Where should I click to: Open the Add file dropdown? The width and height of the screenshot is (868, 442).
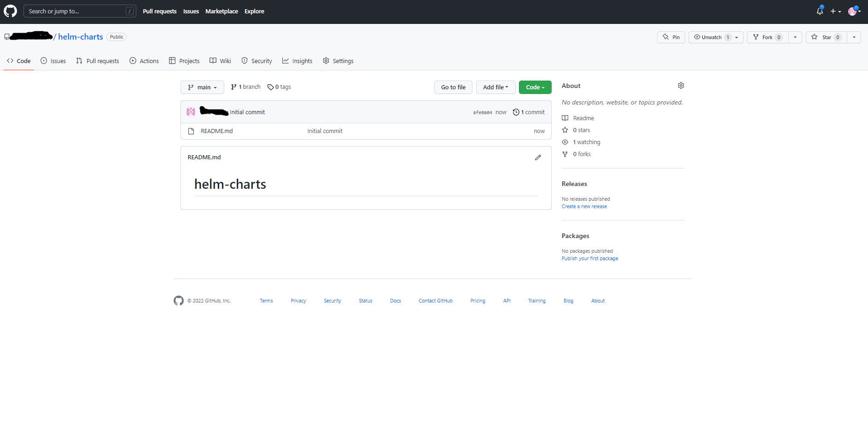point(495,87)
